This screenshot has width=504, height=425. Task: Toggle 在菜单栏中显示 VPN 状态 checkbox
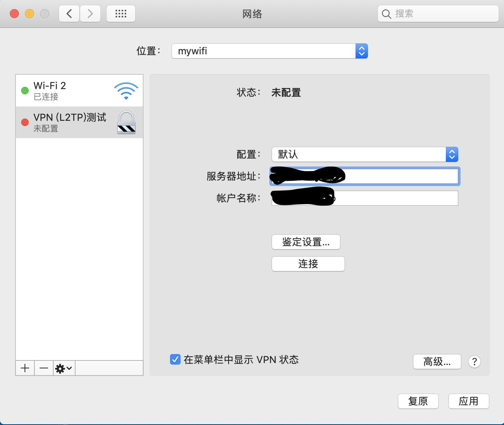coord(175,359)
